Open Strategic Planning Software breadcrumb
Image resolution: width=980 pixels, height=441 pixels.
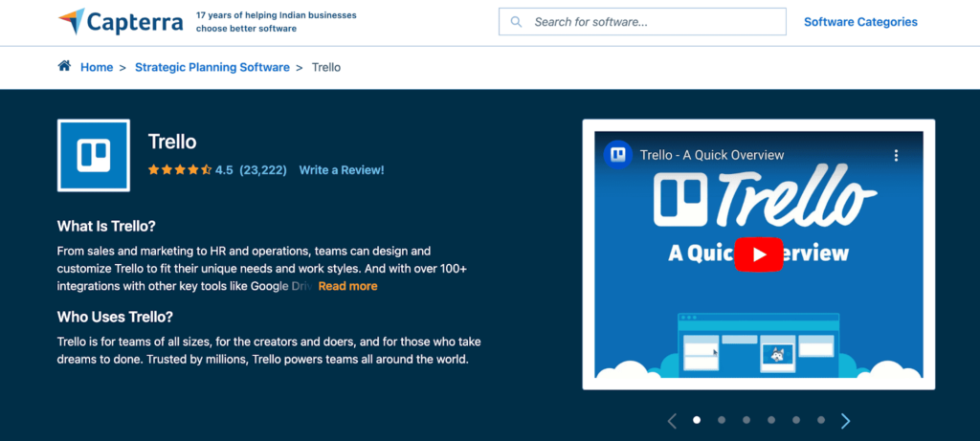pos(212,67)
